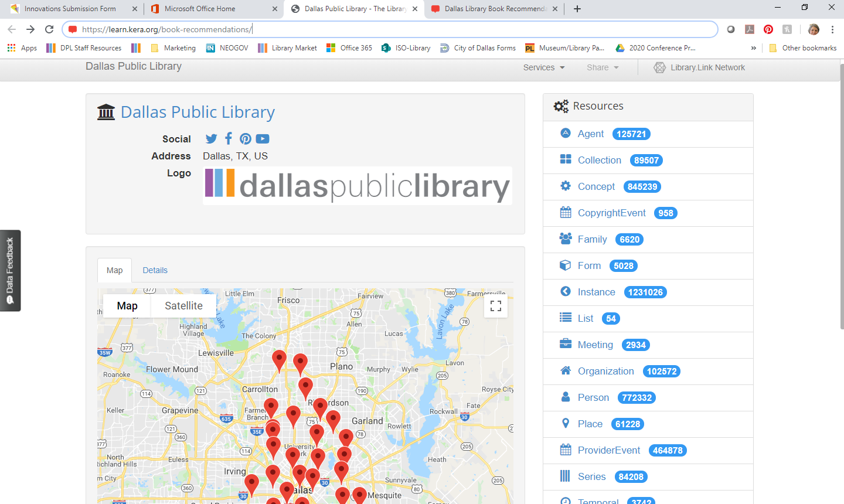Click the Concept gear icon
This screenshot has height=504, width=844.
(566, 186)
